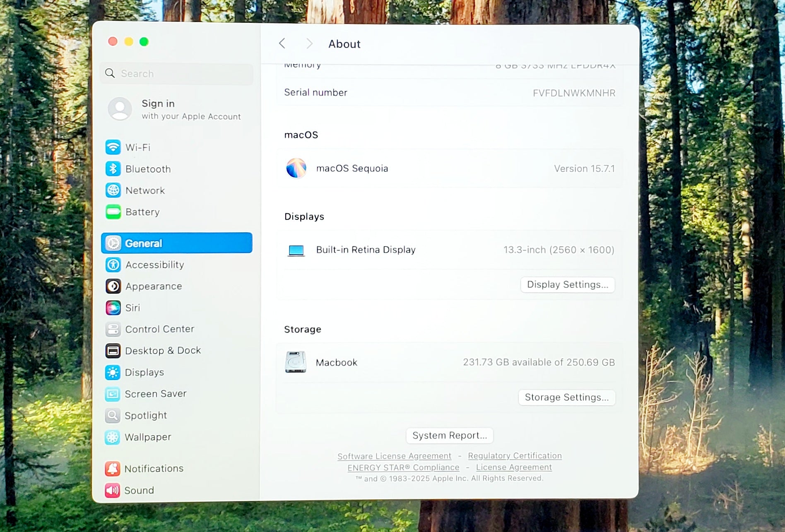Viewport: 785px width, 532px height.
Task: Click the Accessibility icon
Action: [113, 265]
